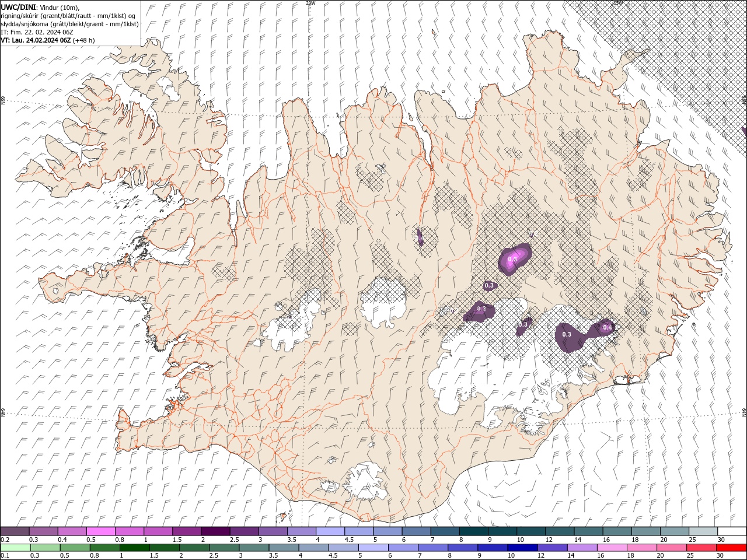
Task: Select the white 30 swatch in upper legend
Action: pos(732,531)
